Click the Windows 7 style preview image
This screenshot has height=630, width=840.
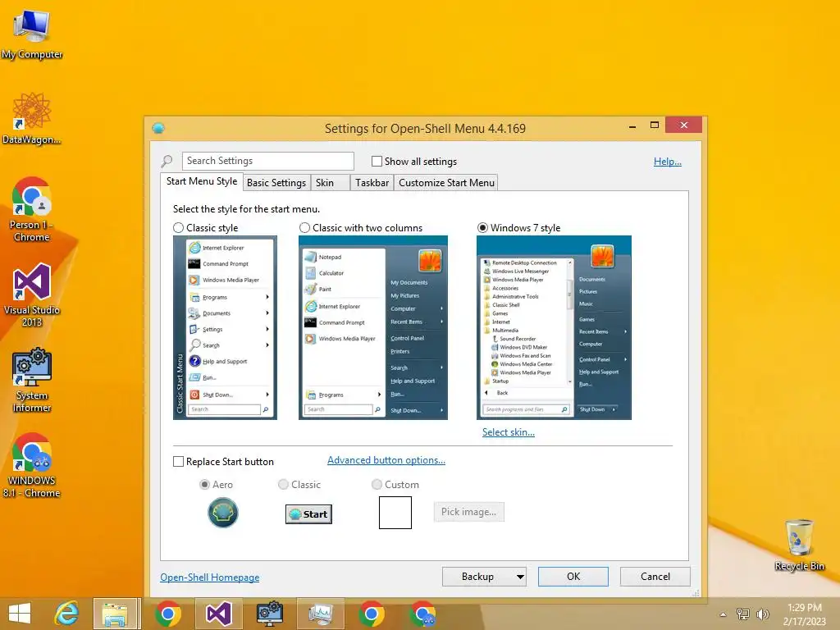point(554,327)
